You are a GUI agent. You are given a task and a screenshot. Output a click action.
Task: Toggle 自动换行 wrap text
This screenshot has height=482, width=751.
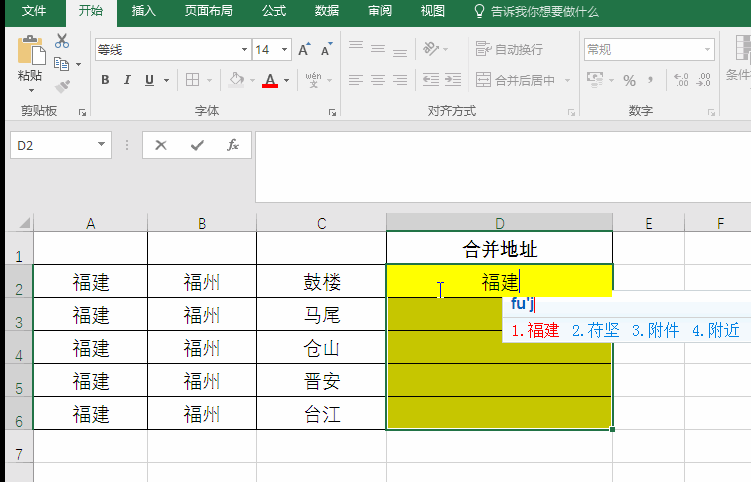[509, 49]
